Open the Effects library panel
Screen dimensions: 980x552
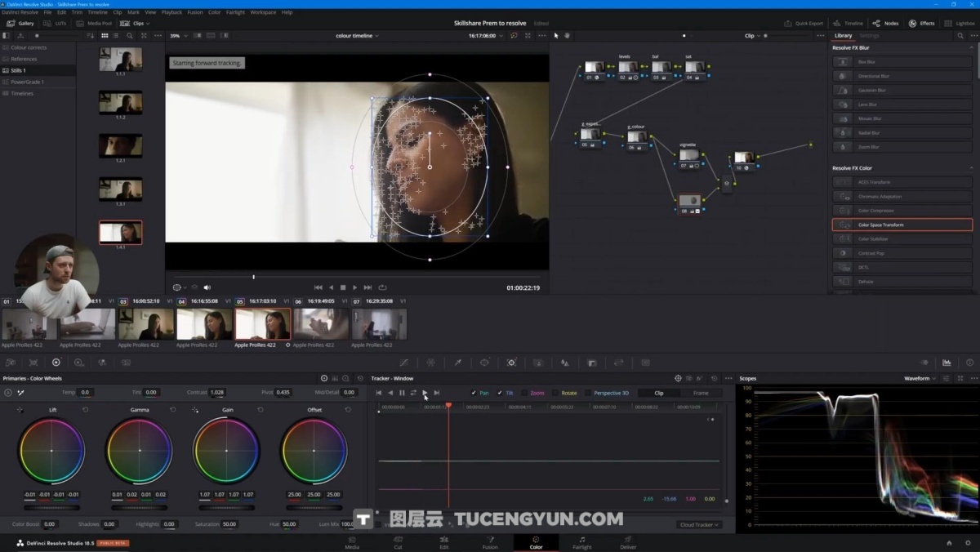pyautogui.click(x=922, y=23)
